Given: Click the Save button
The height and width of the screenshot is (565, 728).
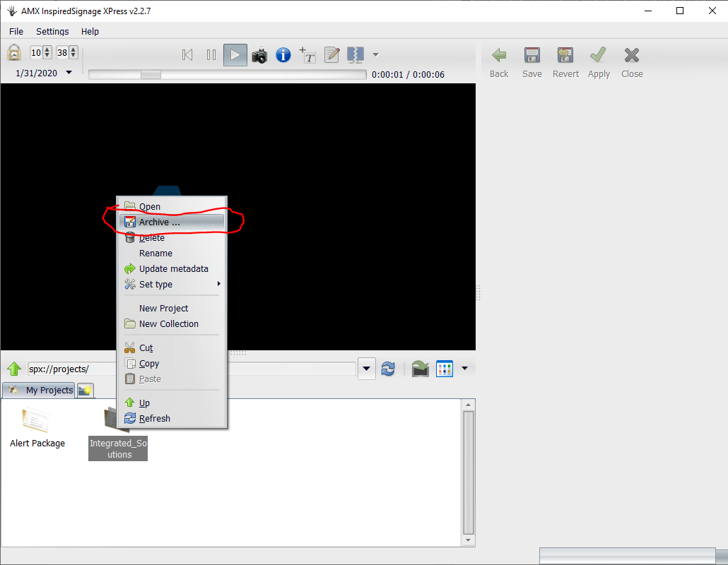Looking at the screenshot, I should pos(532,62).
